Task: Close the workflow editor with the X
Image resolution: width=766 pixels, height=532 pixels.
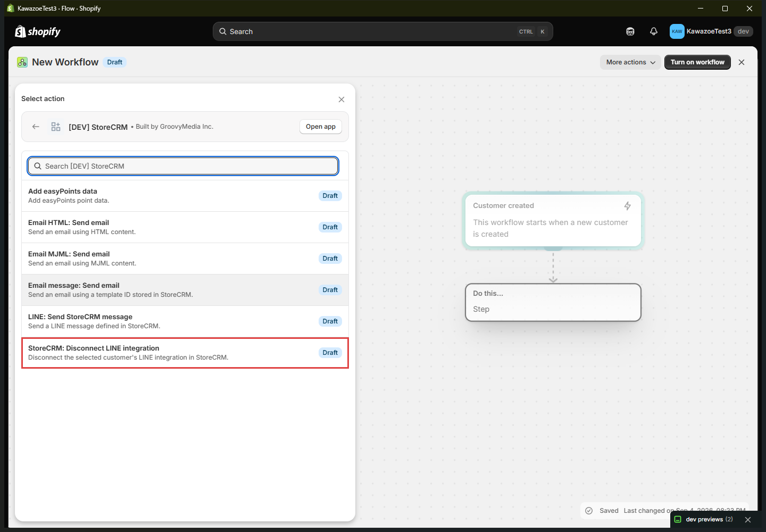Action: [x=742, y=62]
